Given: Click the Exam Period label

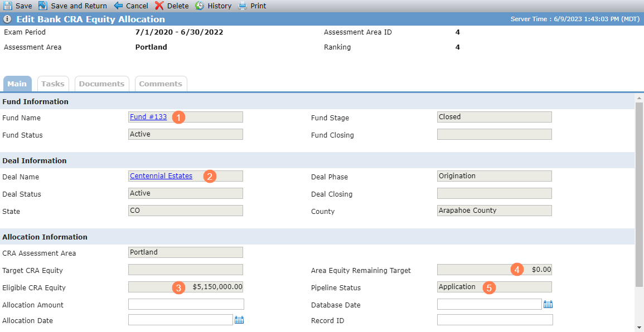Looking at the screenshot, I should [25, 32].
